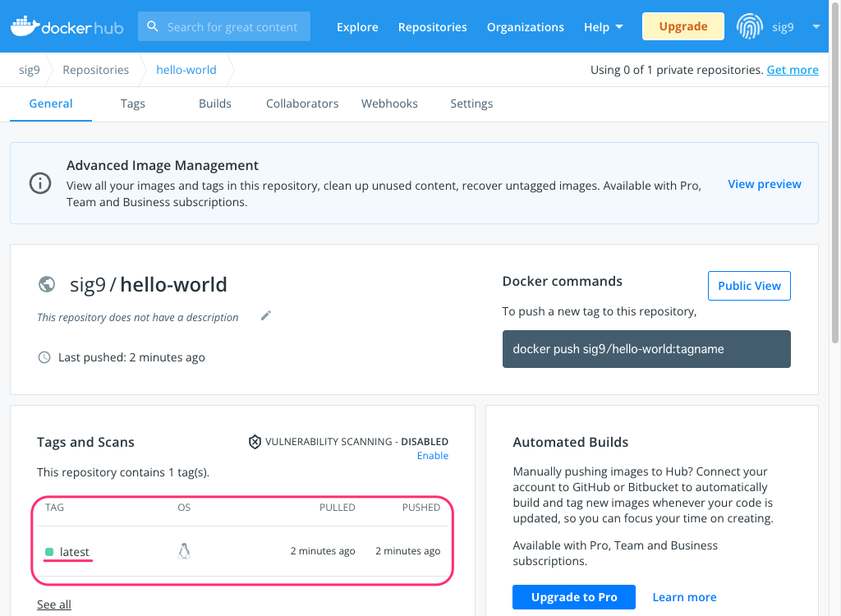
Task: Click the info circle icon in banner
Action: click(40, 183)
